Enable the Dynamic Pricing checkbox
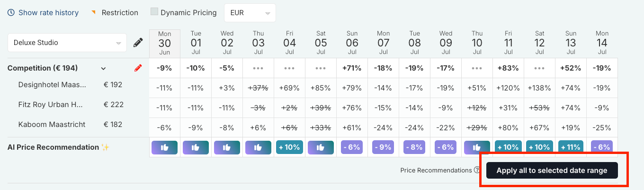Image resolution: width=644 pixels, height=190 pixels. point(154,12)
